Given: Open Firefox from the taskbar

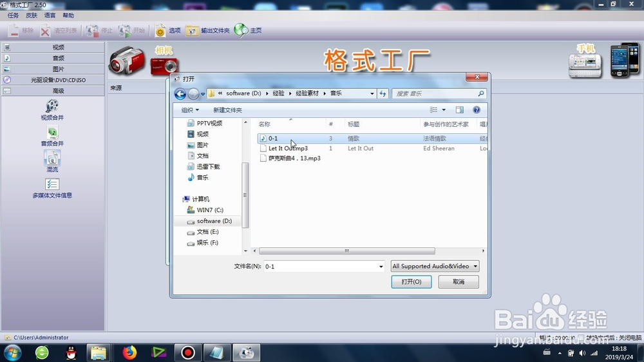Looking at the screenshot, I should tap(129, 352).
